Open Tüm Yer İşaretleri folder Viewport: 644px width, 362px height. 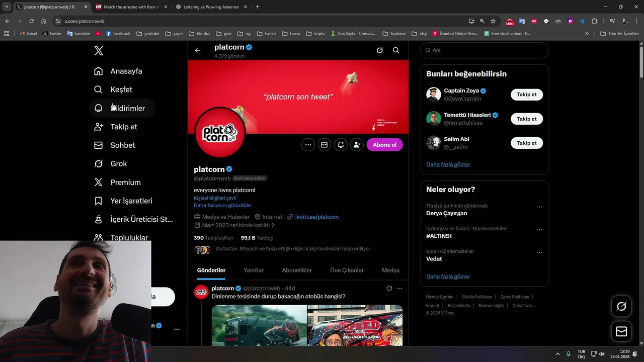620,34
